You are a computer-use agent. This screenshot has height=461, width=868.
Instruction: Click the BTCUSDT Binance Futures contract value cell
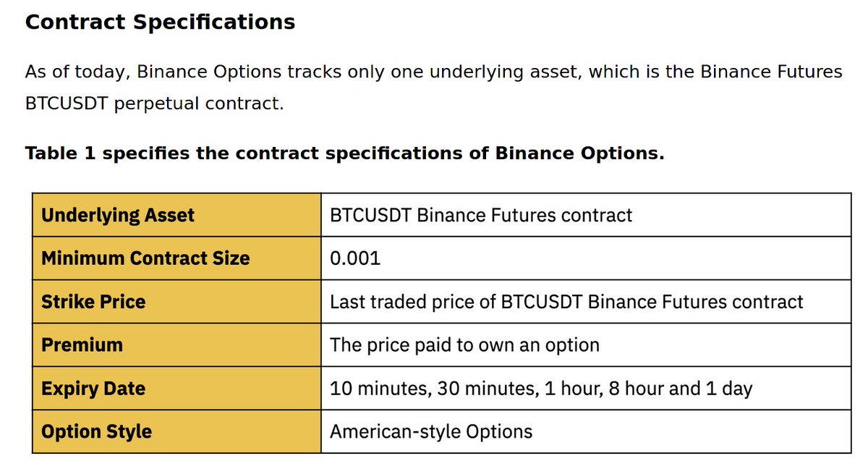[x=586, y=215]
